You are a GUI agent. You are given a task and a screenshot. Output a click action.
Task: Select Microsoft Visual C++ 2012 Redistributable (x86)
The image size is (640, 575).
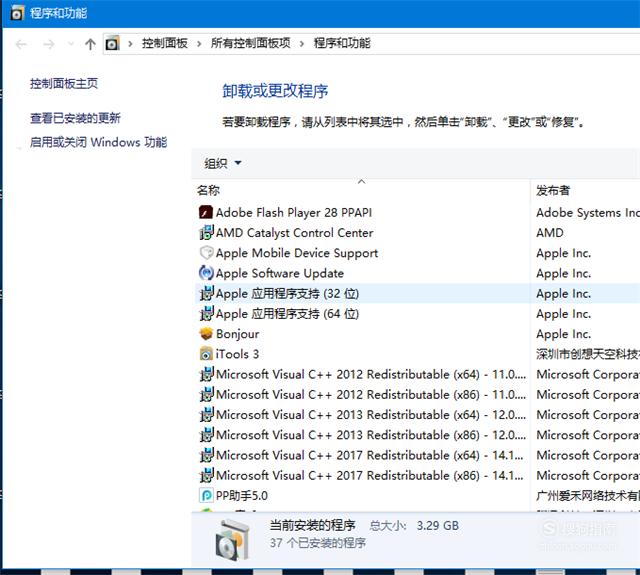tap(371, 394)
